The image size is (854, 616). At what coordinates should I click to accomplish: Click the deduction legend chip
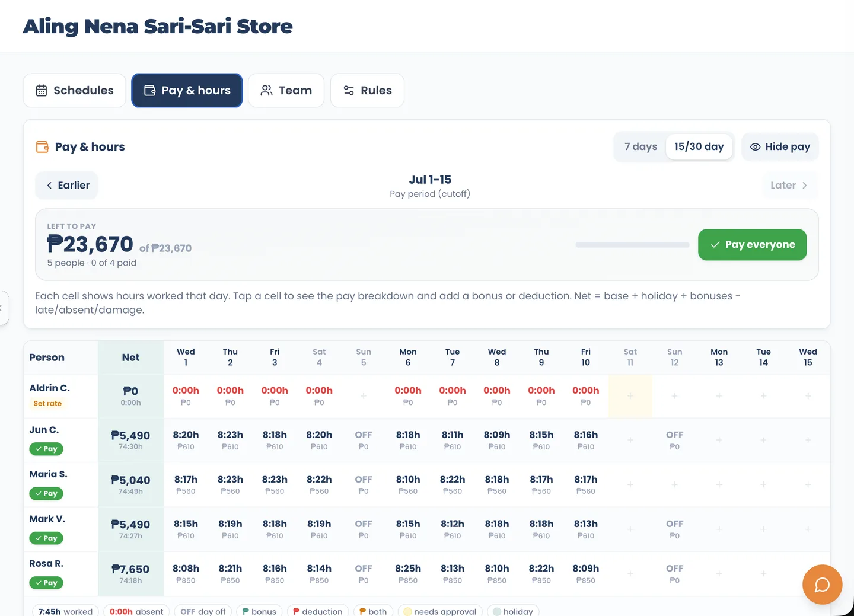318,611
